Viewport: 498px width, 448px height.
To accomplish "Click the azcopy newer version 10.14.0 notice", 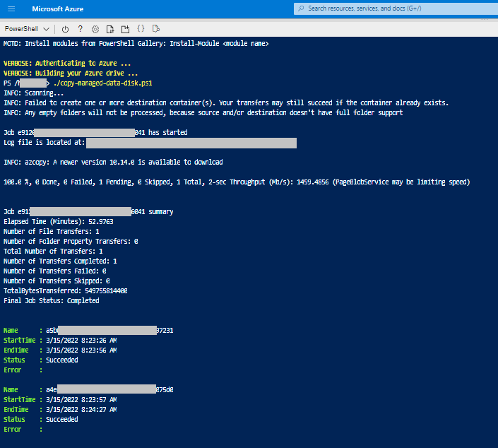I will [x=113, y=163].
